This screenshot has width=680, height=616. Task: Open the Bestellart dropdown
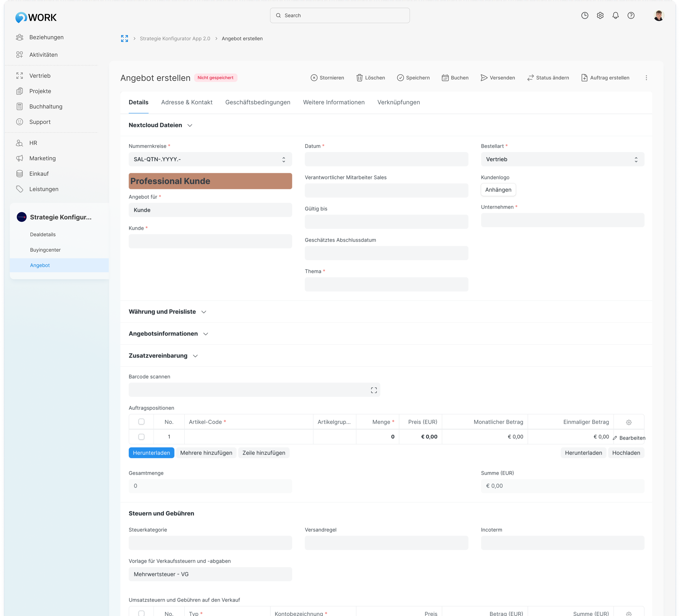(562, 159)
